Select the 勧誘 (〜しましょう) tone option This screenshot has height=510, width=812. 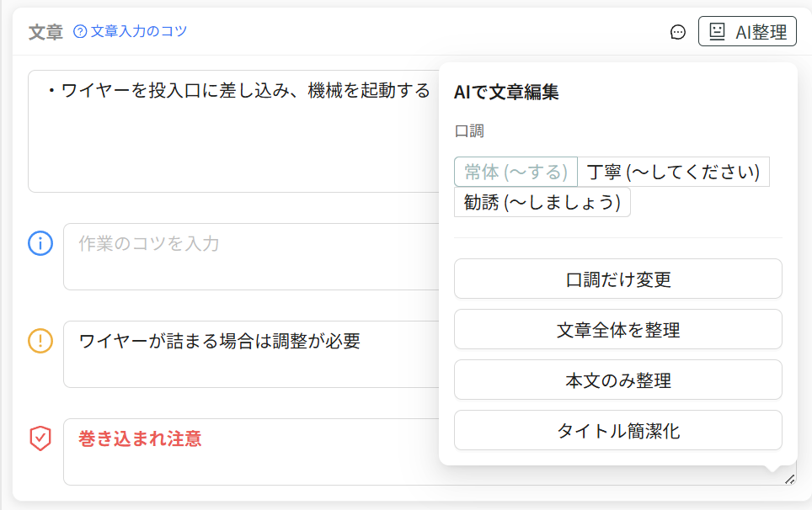pyautogui.click(x=542, y=202)
